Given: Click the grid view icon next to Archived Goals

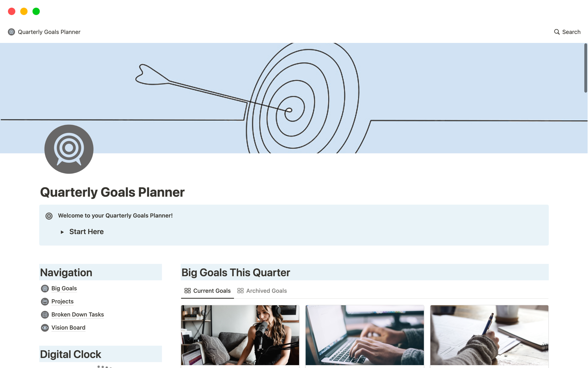Looking at the screenshot, I should click(240, 290).
